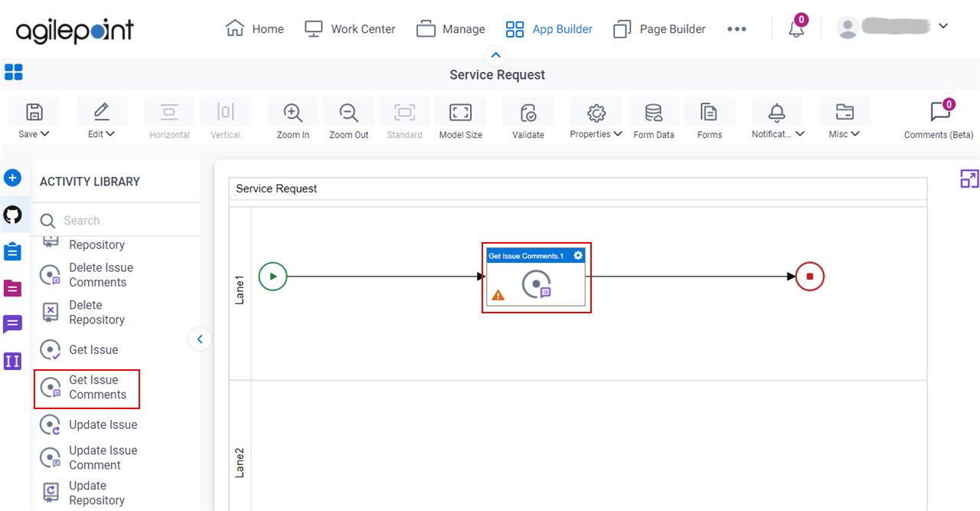Click the orange warning triangle icon

click(498, 295)
